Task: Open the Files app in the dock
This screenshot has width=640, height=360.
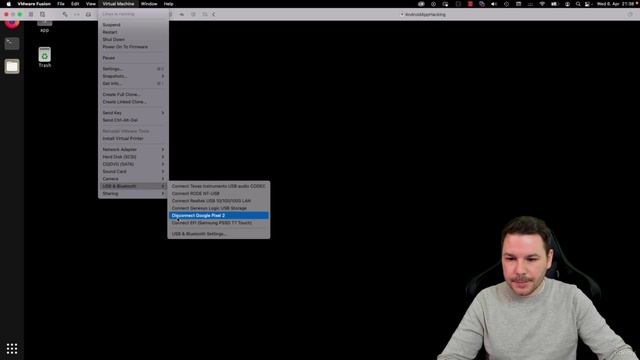Action: pos(12,66)
